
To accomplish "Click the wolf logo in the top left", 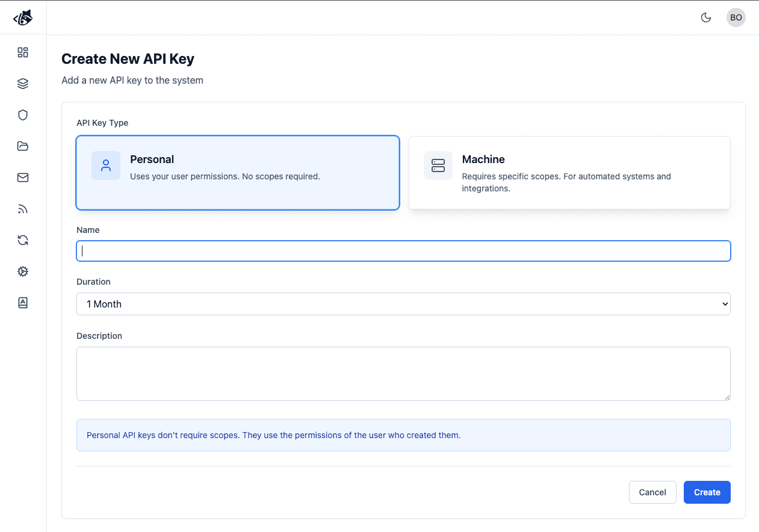I will (x=23, y=17).
